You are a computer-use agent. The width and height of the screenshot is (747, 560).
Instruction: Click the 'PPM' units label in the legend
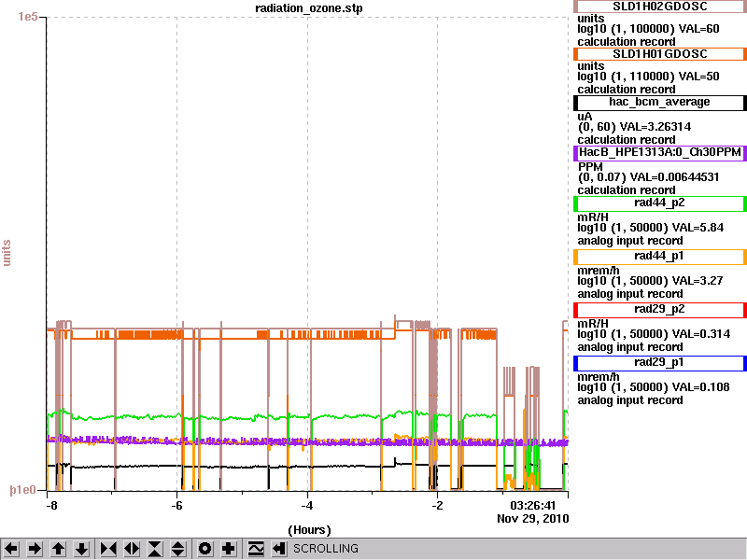click(590, 167)
